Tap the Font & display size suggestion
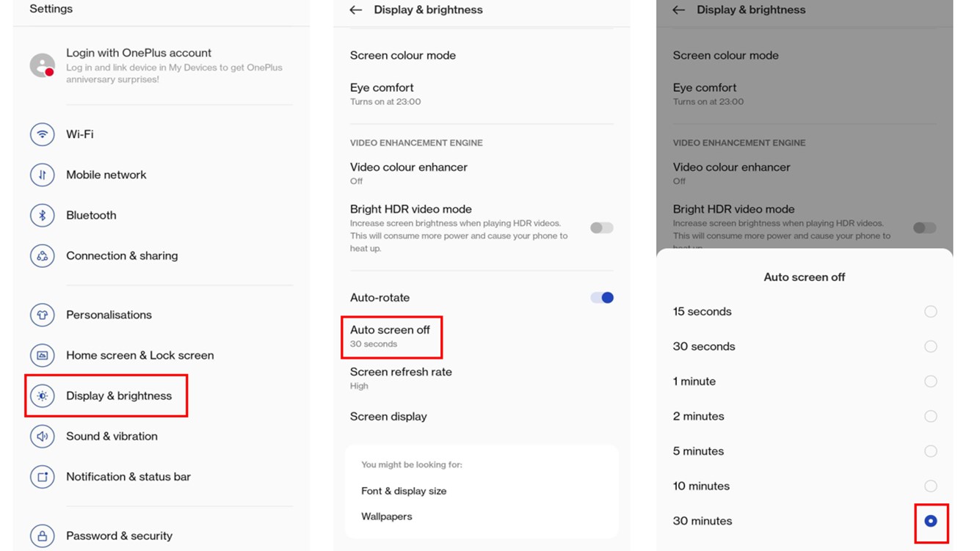Screen dimensions: 980x551 [x=404, y=491]
